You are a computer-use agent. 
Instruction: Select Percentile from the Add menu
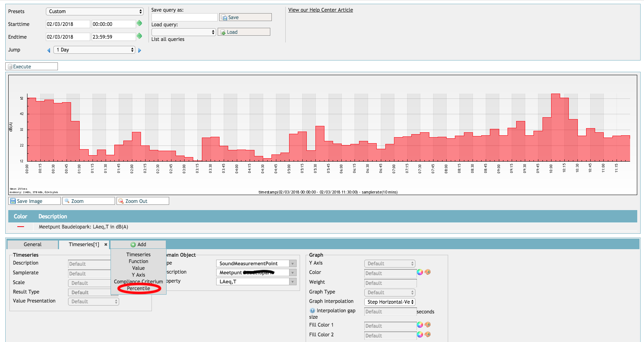[x=138, y=289]
